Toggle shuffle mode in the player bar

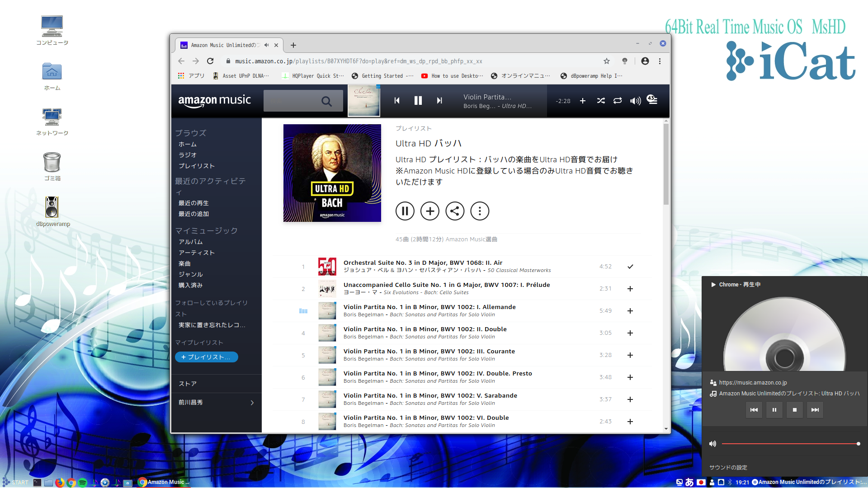tap(601, 101)
